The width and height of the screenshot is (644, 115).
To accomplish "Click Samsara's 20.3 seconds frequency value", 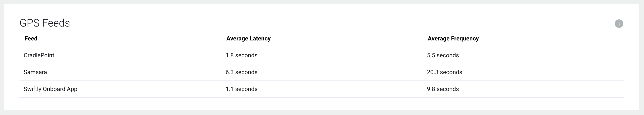I will coord(444,72).
